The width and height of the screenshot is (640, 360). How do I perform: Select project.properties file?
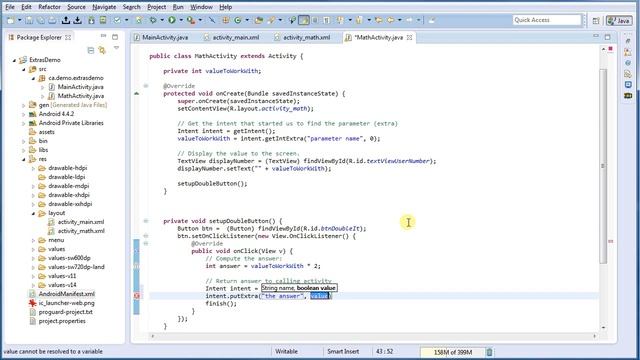(62, 321)
